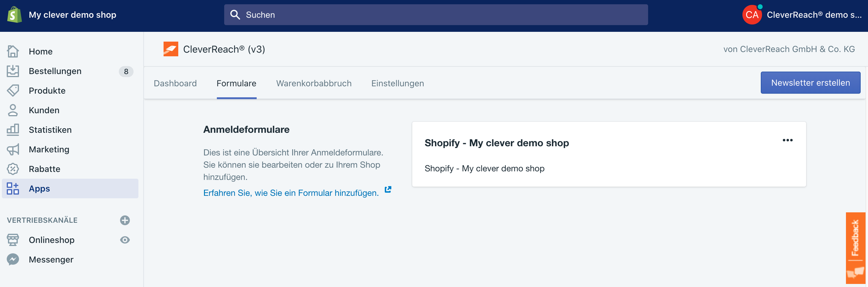Click the 'My clever demo shop' store name
Viewport: 868px width, 287px height.
73,15
